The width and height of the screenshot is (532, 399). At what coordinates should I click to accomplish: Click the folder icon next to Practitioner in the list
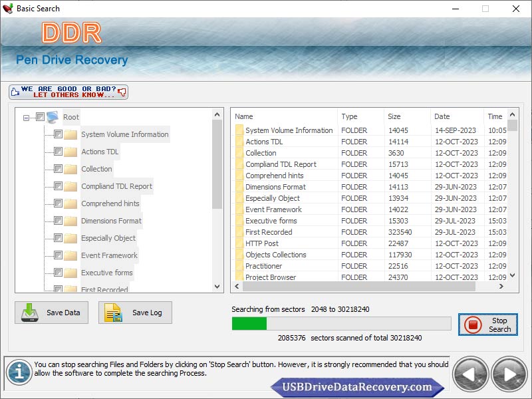(239, 266)
